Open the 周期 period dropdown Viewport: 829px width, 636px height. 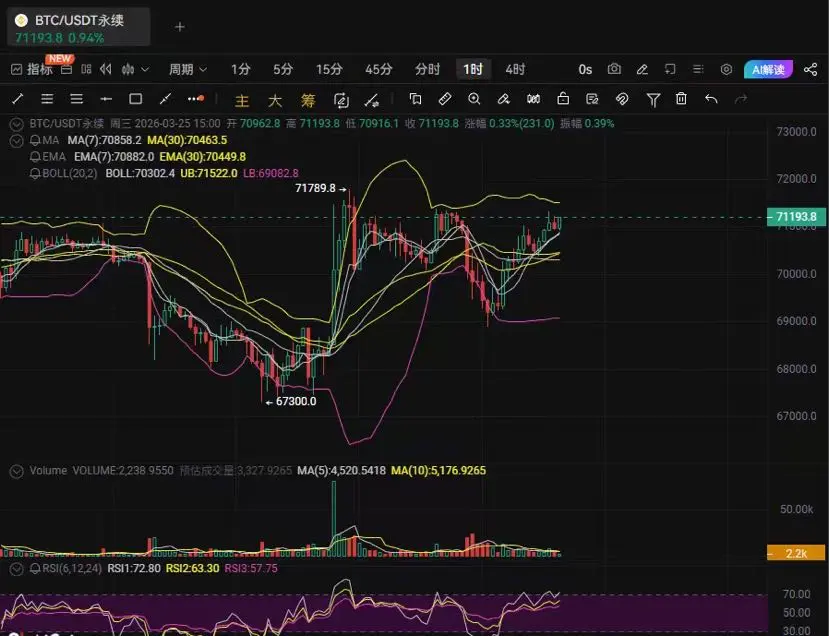coord(188,69)
